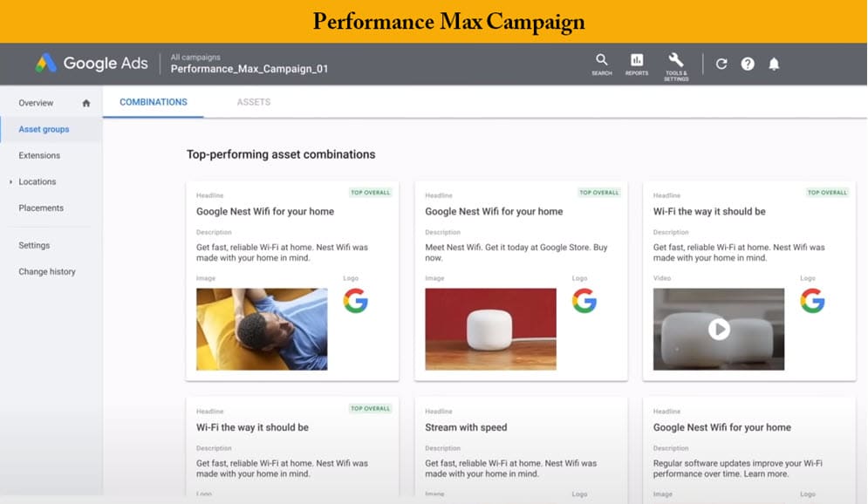Select Asset groups in the sidebar

tap(44, 129)
